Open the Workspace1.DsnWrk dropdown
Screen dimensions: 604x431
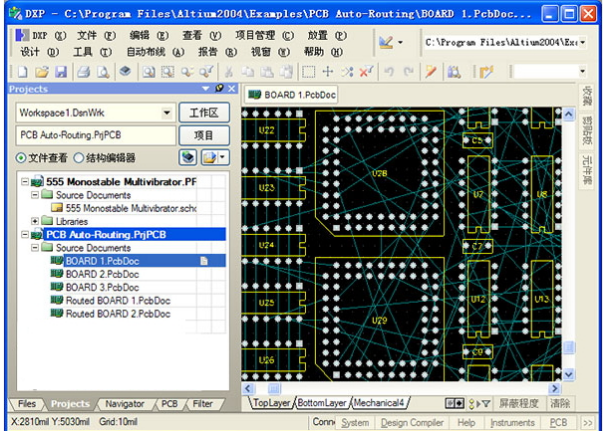click(167, 113)
